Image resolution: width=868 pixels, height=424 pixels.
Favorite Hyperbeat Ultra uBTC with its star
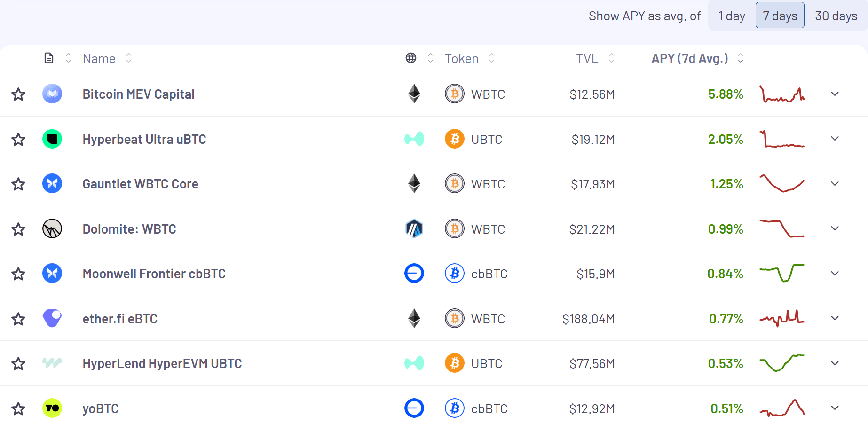point(18,139)
